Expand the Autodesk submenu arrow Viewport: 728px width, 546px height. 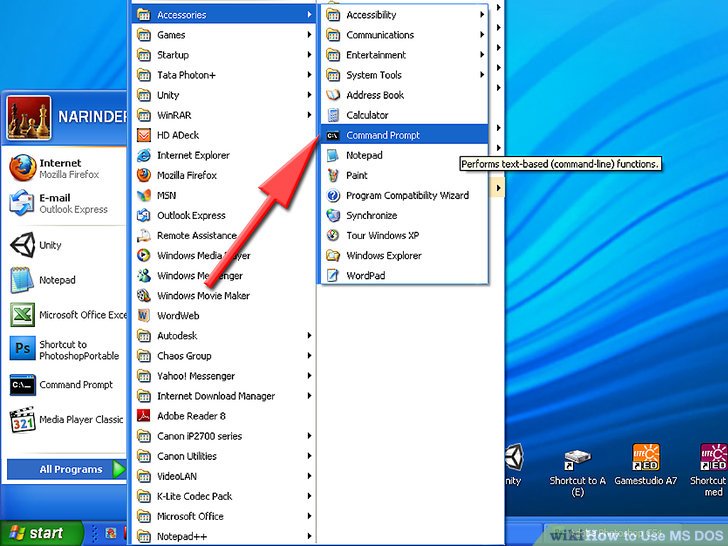tap(309, 336)
